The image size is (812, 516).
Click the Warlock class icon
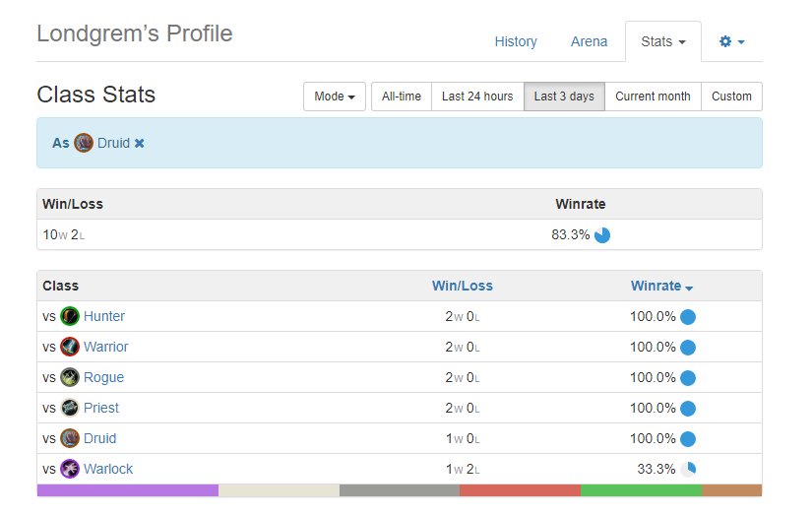coord(70,469)
